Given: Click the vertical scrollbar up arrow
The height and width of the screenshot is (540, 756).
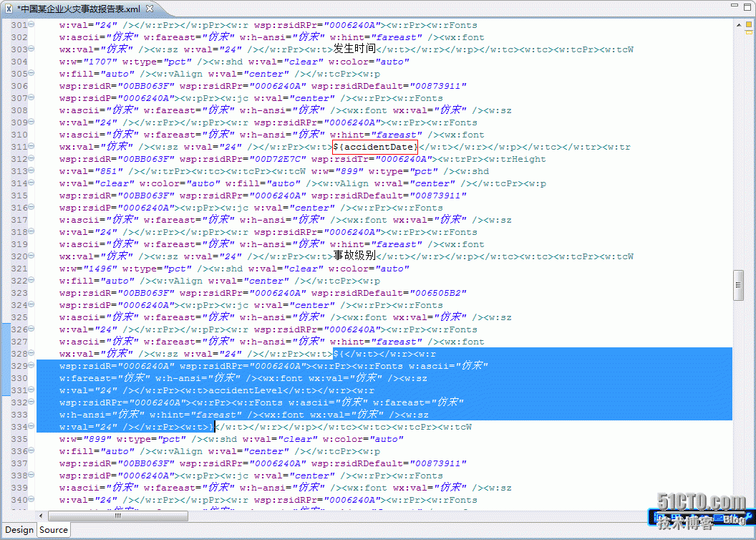Looking at the screenshot, I should [x=738, y=24].
